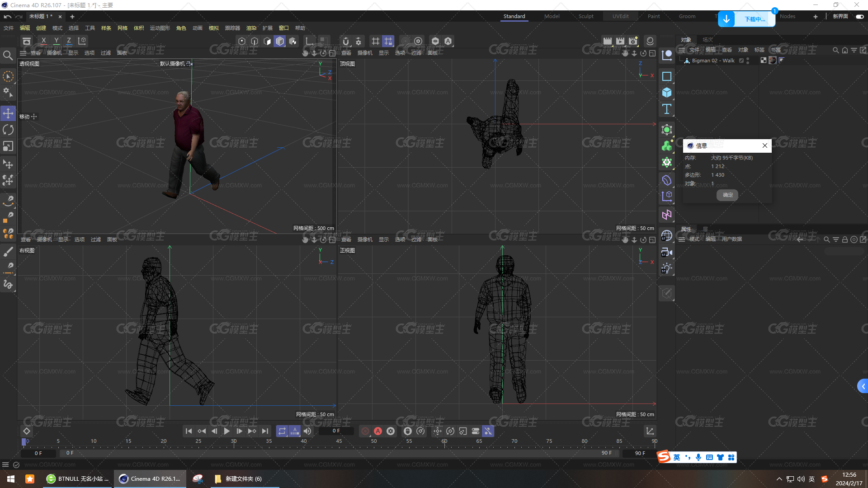Screen dimensions: 868x488
Task: Click the home icon in Object Manager
Action: (x=845, y=50)
